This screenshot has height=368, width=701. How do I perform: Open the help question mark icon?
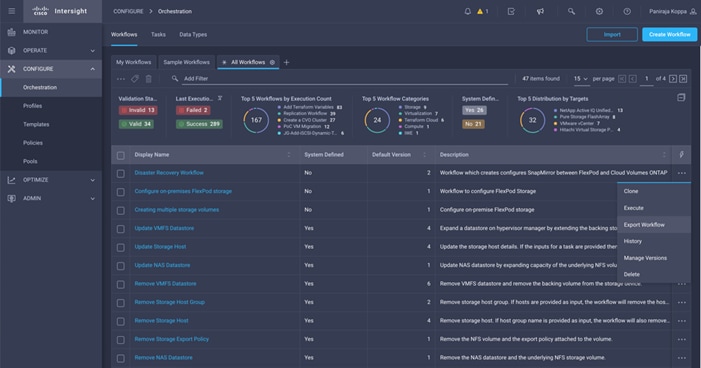627,12
